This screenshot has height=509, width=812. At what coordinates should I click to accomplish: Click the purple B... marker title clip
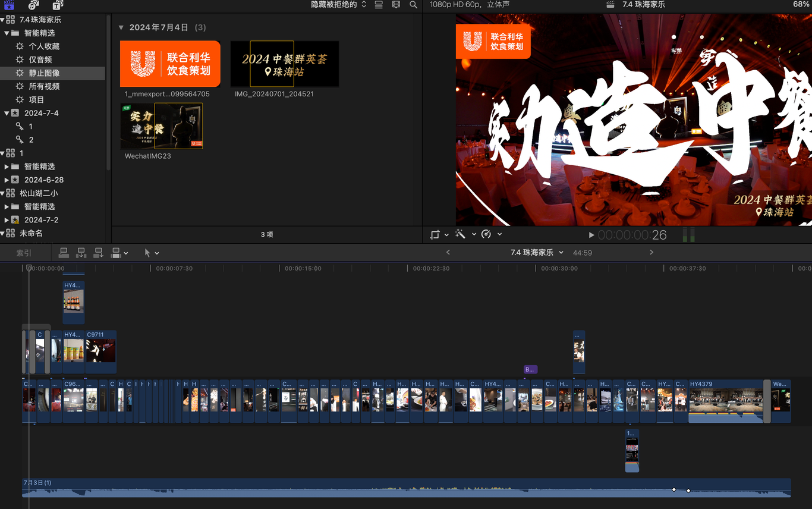pyautogui.click(x=530, y=369)
